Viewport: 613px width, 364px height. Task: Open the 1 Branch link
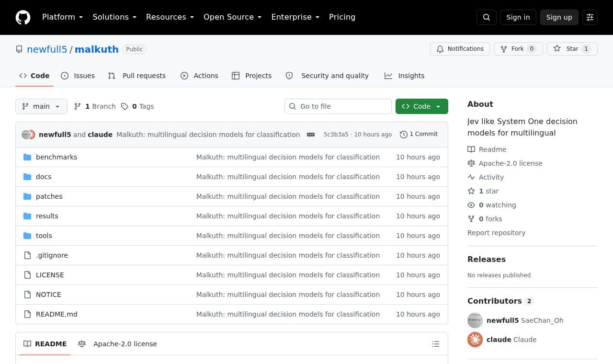tap(95, 106)
